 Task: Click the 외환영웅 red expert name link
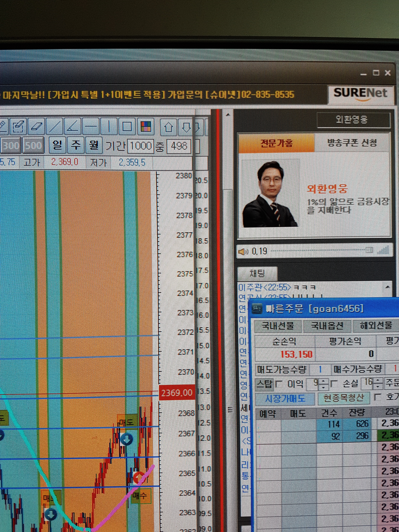point(327,189)
